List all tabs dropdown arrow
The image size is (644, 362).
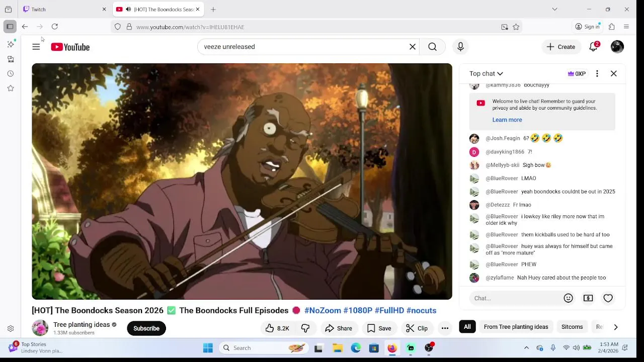click(x=554, y=9)
